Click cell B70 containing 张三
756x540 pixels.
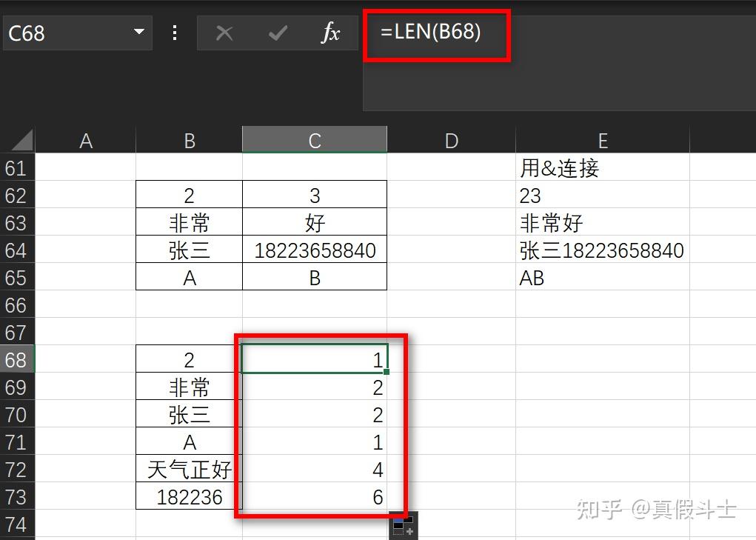(x=189, y=414)
